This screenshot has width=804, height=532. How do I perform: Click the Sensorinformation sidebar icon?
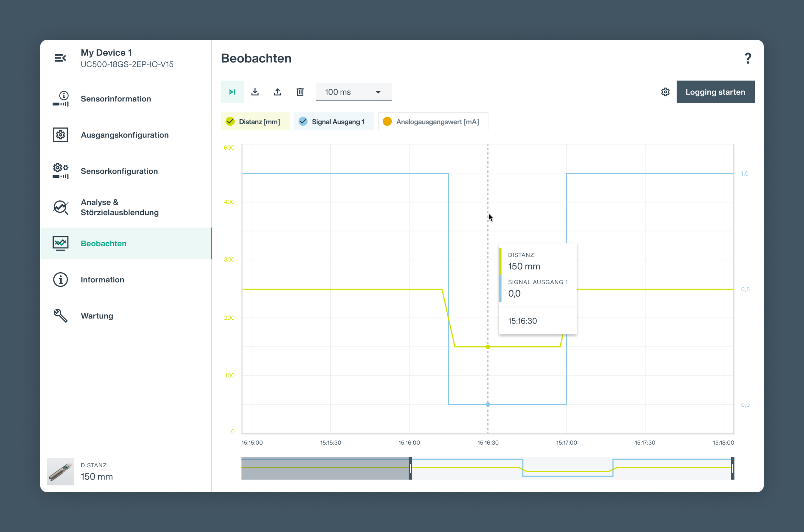[x=60, y=99]
